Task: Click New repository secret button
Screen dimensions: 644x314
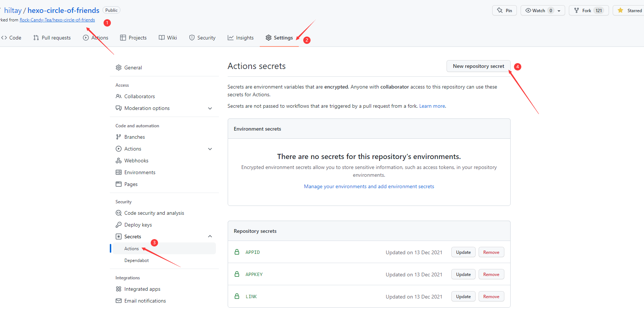Action: 478,66
